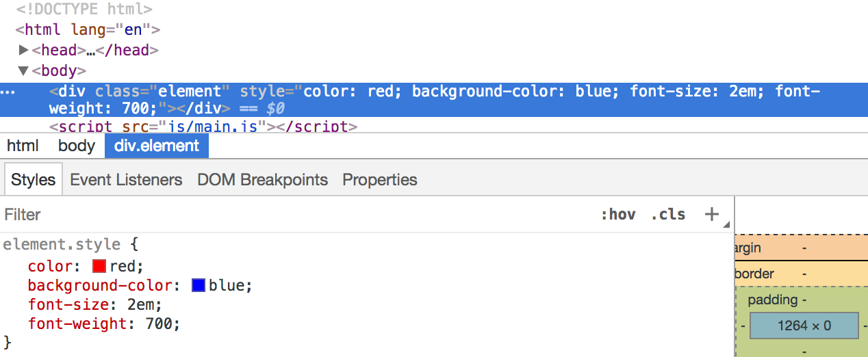868x357 pixels.
Task: Expand the head element node
Action: pyautogui.click(x=24, y=50)
